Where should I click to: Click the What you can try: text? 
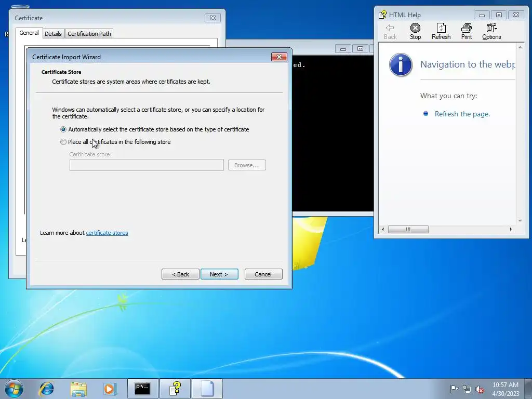tap(448, 96)
